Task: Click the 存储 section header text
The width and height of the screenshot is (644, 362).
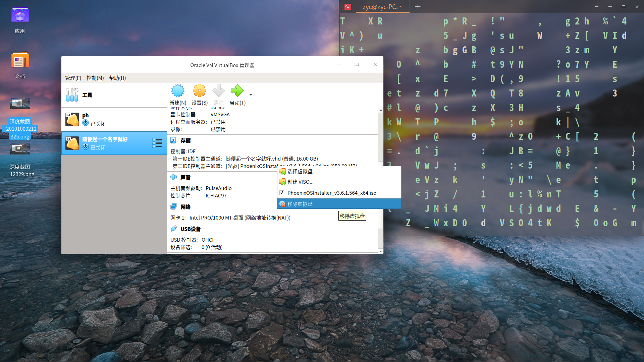Action: click(x=185, y=141)
